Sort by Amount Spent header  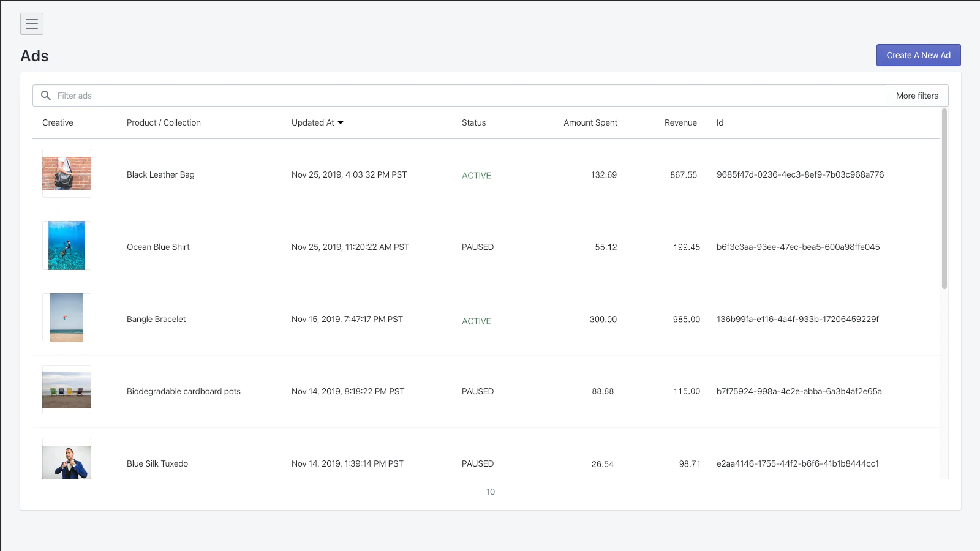590,122
